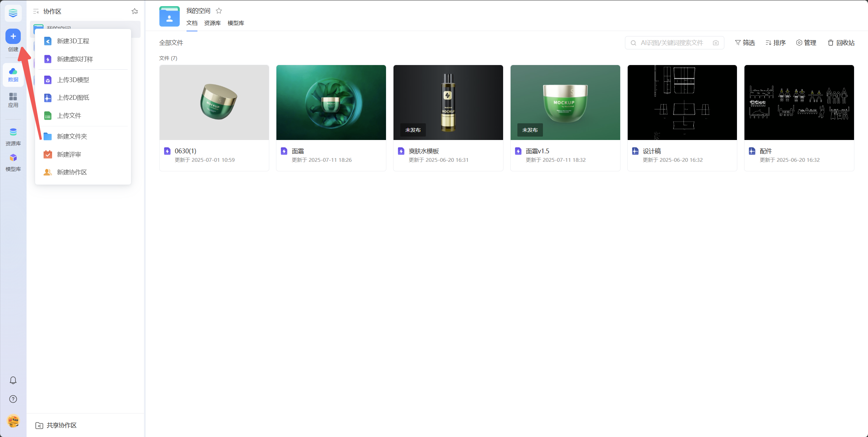Open the 回收站 recycle bin
This screenshot has height=437, width=868.
(841, 43)
